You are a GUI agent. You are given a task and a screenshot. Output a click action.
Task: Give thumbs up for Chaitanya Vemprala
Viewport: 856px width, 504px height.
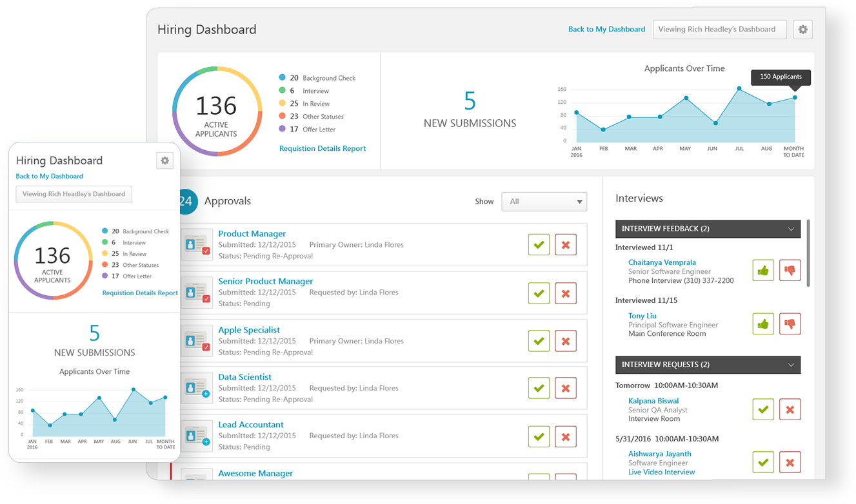[x=763, y=271]
